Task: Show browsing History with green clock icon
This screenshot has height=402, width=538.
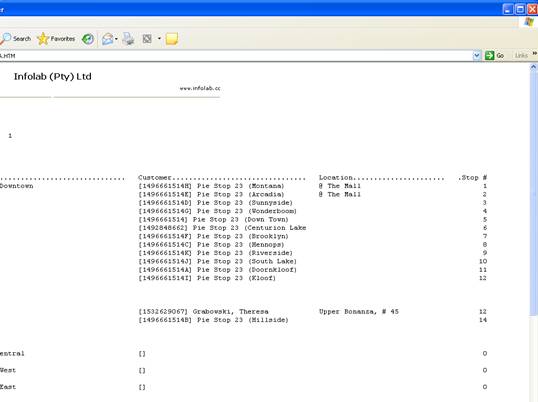Action: tap(88, 39)
